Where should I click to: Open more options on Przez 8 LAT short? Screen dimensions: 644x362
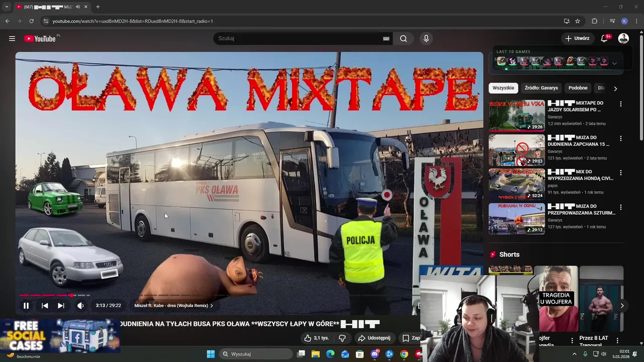617,340
